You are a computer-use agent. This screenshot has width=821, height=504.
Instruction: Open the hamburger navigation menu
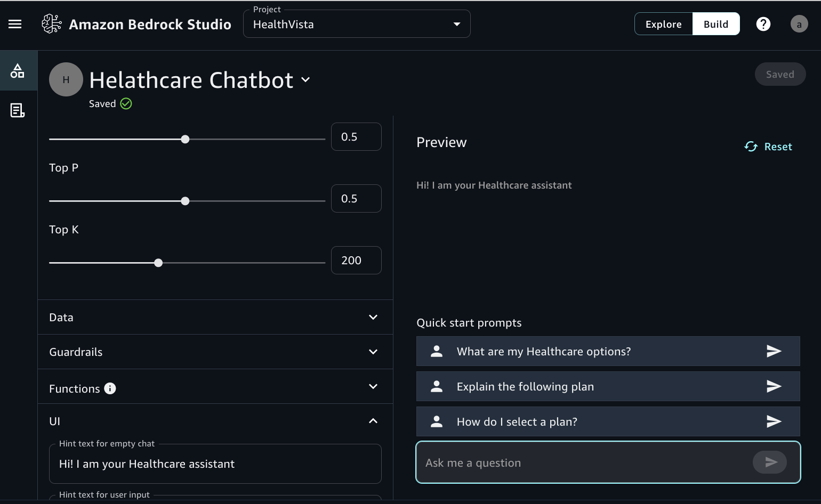pyautogui.click(x=15, y=24)
